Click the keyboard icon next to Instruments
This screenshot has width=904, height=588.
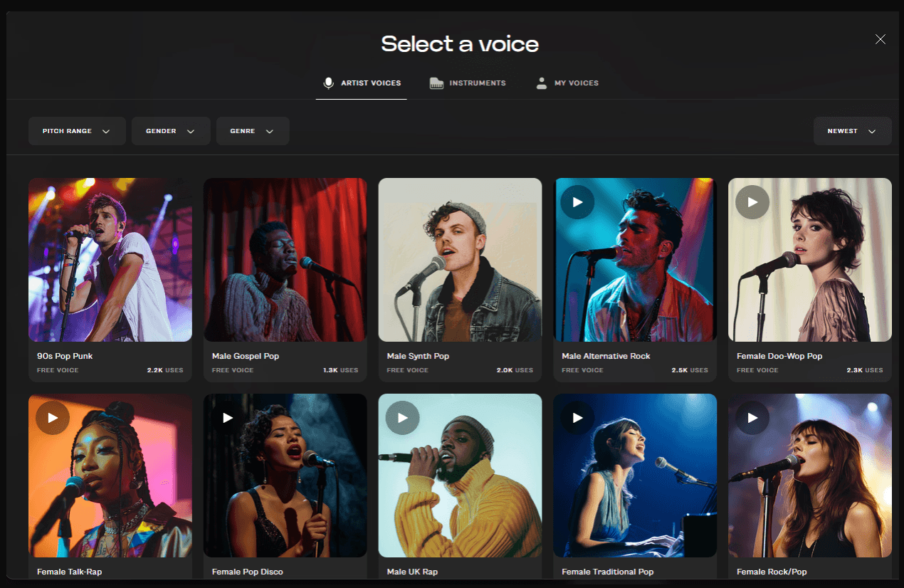coord(435,83)
